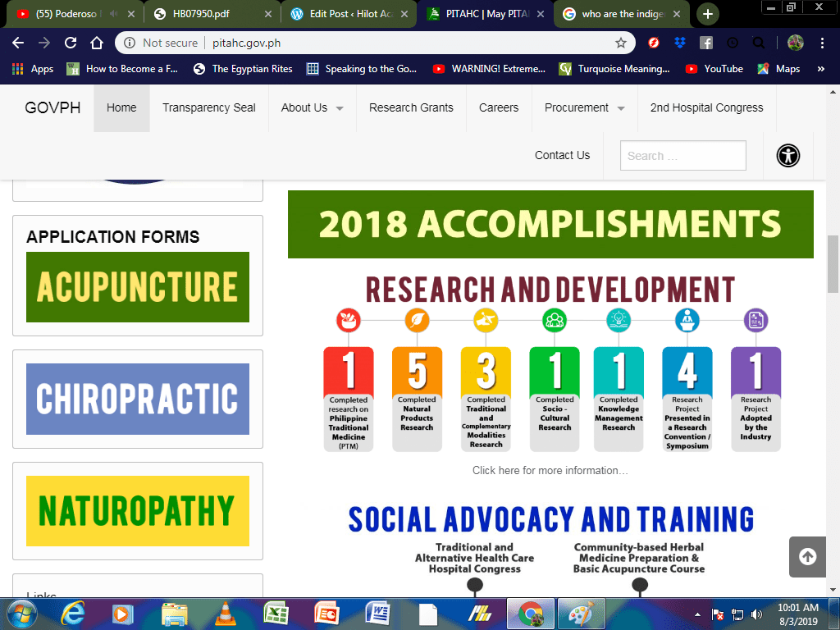Reload the page with the refresh icon

[x=71, y=43]
